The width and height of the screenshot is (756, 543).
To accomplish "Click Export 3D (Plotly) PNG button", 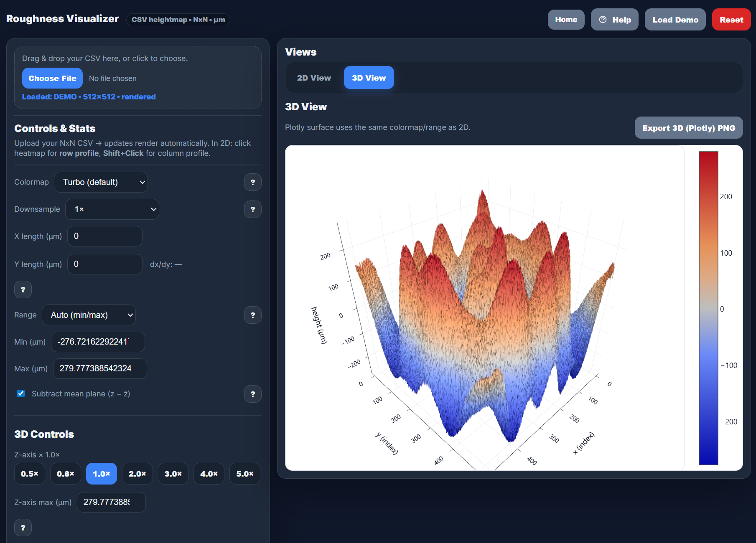I will 688,127.
